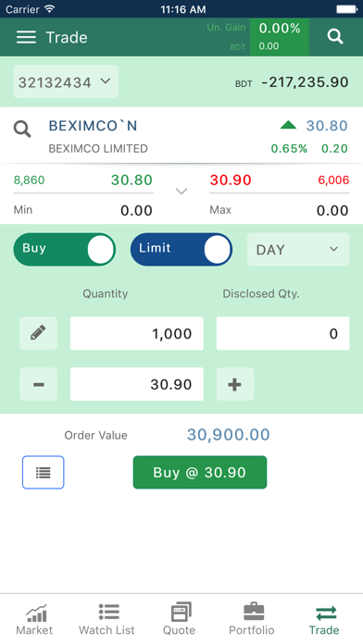Open the order list icon button

44,472
